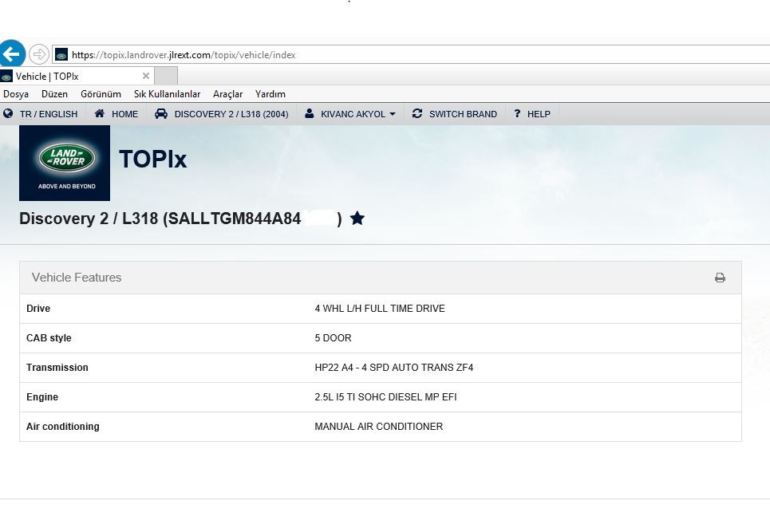The height and width of the screenshot is (532, 770).
Task: Click the favorite star next to VIN
Action: coord(357,218)
